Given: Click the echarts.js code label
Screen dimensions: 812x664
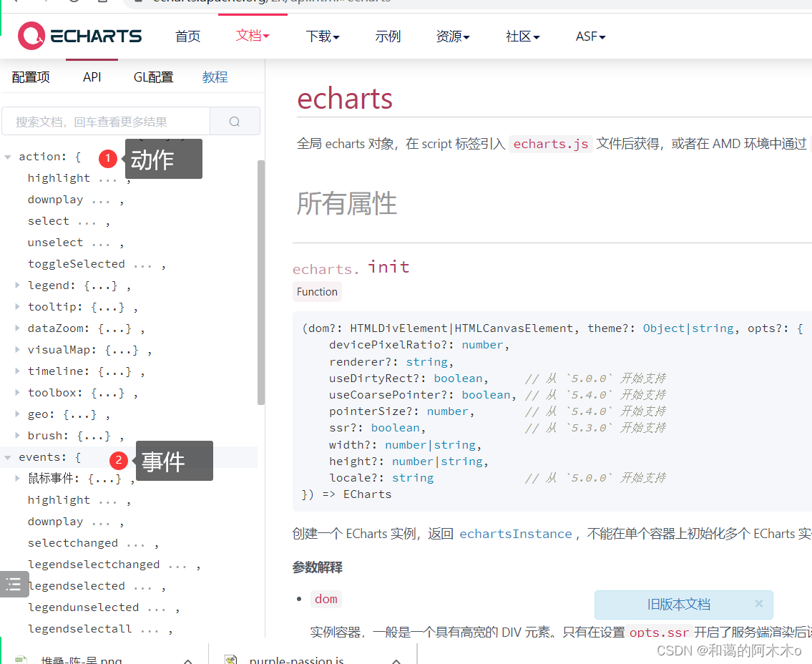Looking at the screenshot, I should pos(550,144).
